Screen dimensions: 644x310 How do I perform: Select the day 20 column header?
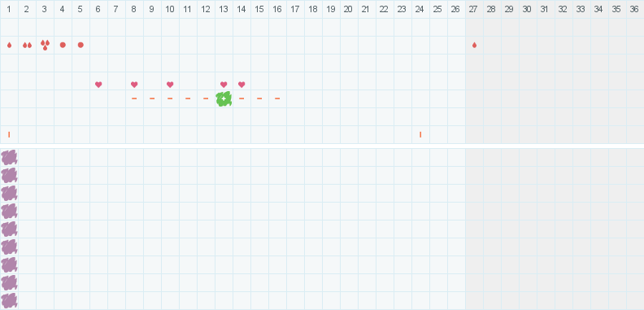tap(348, 9)
